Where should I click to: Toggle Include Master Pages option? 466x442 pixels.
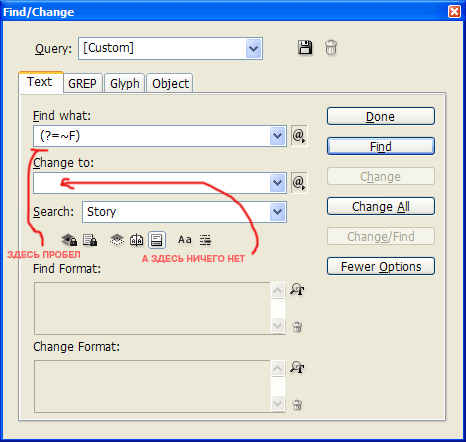[x=137, y=240]
